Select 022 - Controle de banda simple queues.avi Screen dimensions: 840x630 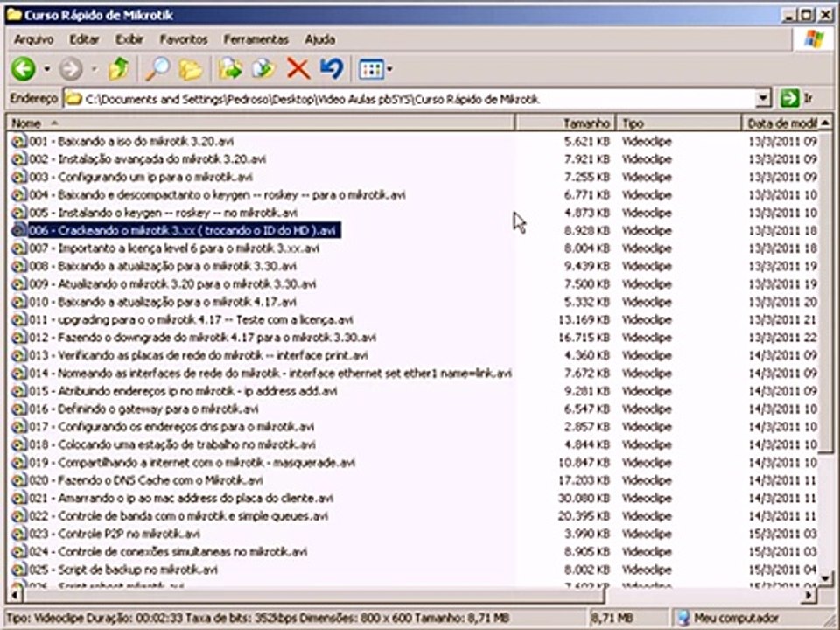pos(178,516)
